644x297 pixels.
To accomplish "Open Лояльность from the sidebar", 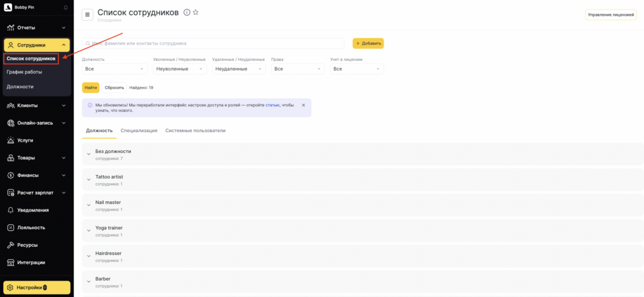I will pyautogui.click(x=31, y=227).
